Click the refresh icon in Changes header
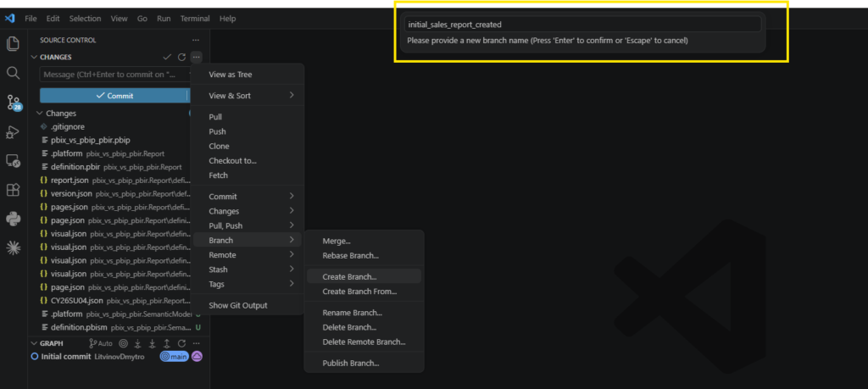This screenshot has height=389, width=868. click(181, 57)
